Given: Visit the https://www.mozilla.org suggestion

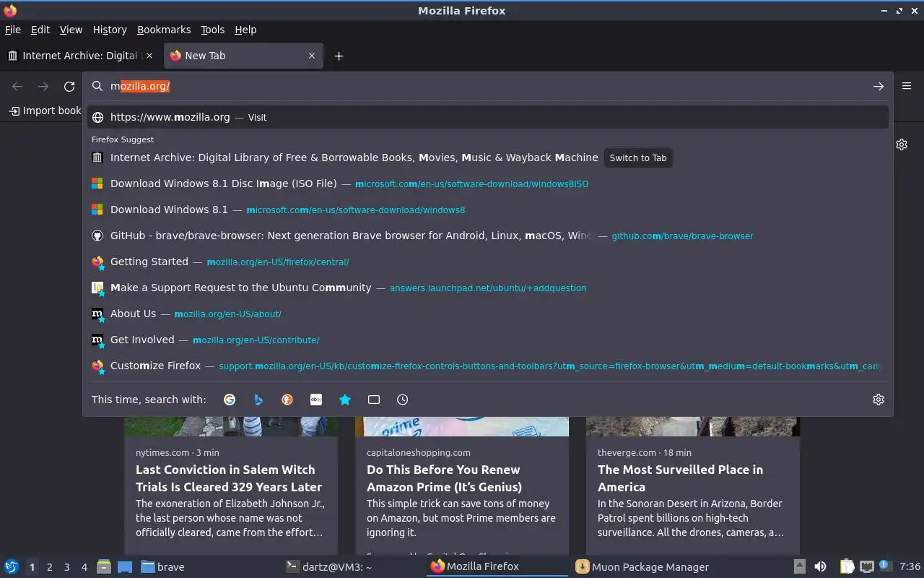Looking at the screenshot, I should pyautogui.click(x=488, y=117).
